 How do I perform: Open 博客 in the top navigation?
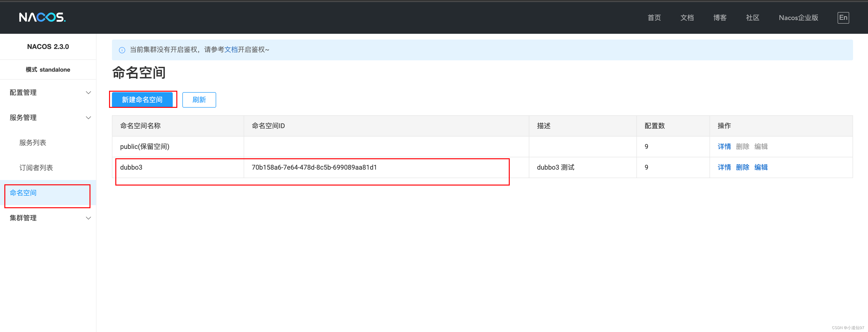[720, 18]
